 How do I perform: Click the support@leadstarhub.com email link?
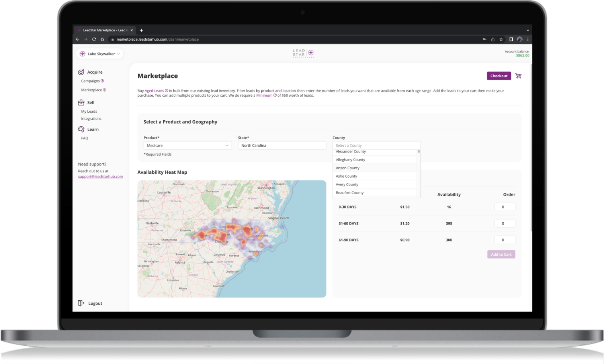pos(100,176)
